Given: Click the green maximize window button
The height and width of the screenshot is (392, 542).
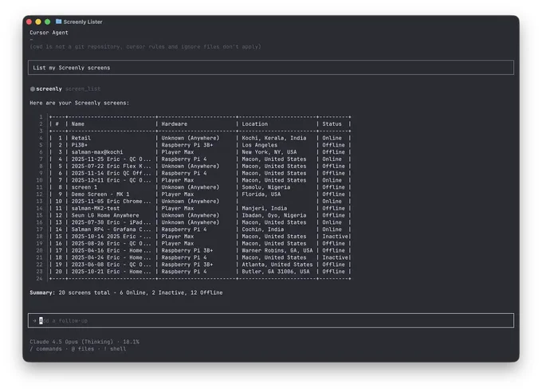Looking at the screenshot, I should [x=47, y=22].
